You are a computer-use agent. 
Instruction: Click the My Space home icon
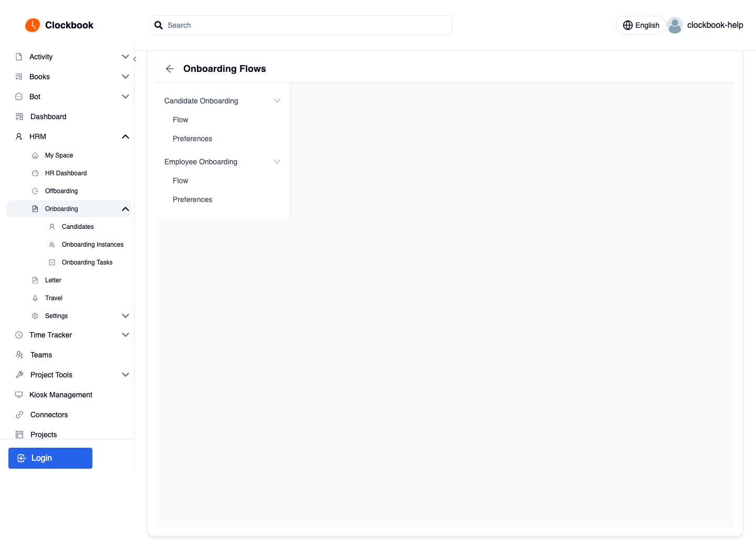pos(35,155)
